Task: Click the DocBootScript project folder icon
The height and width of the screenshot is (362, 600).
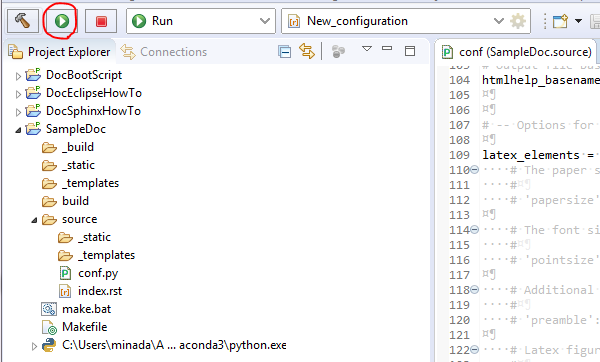Action: click(33, 75)
